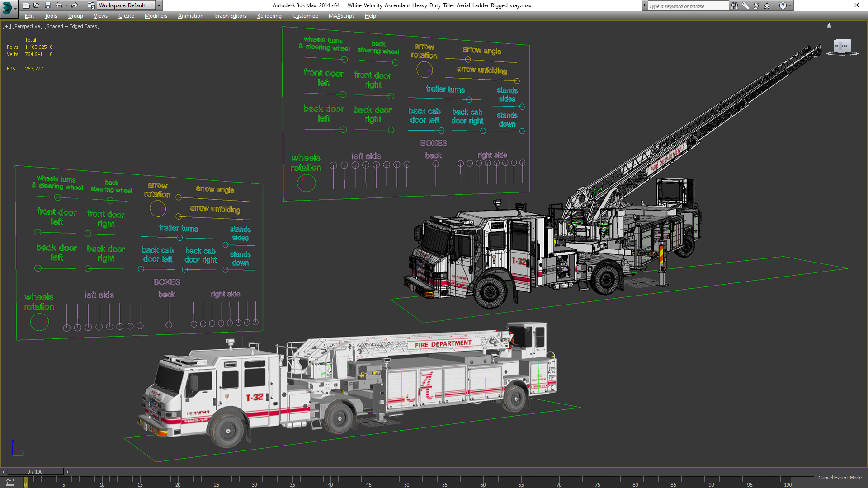Select wheels rotation dial in lower-left panel
This screenshot has width=868, height=488.
(x=39, y=322)
